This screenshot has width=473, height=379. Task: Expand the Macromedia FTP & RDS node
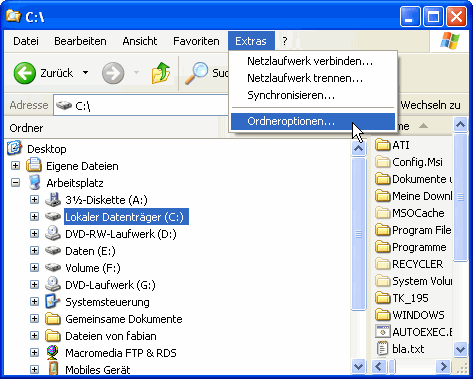(34, 353)
